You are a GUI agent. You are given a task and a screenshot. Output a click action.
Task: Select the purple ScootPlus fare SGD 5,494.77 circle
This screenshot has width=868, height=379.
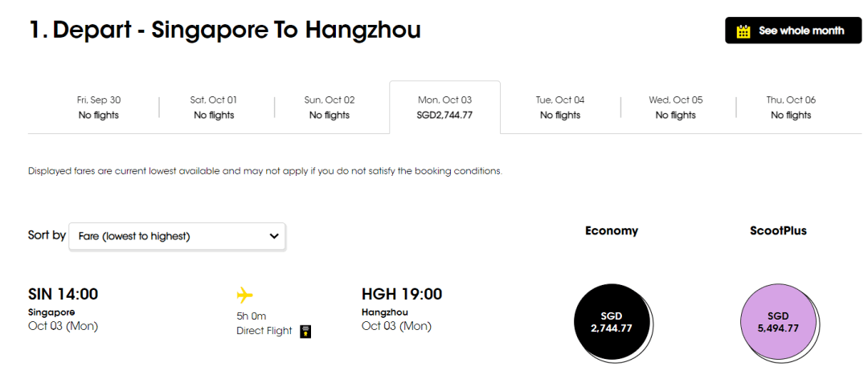tap(777, 321)
